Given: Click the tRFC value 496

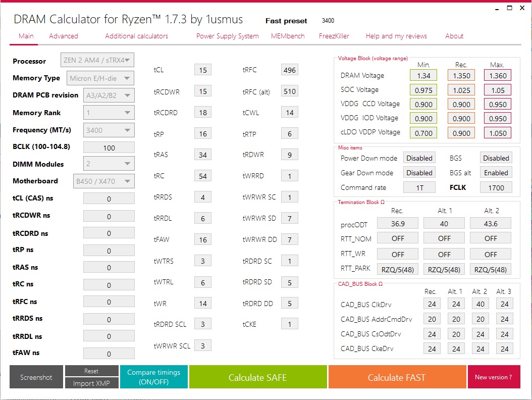Looking at the screenshot, I should 289,70.
